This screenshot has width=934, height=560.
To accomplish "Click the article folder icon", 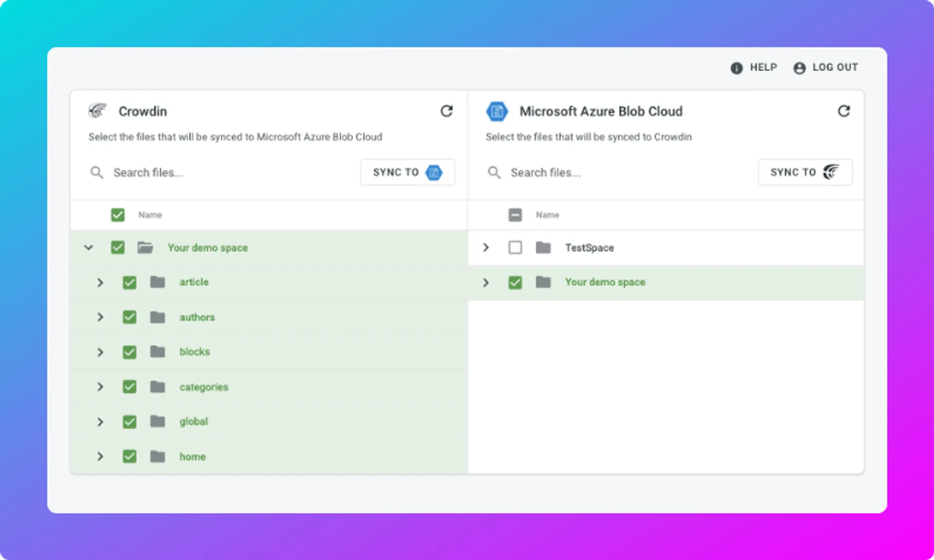I will 158,282.
